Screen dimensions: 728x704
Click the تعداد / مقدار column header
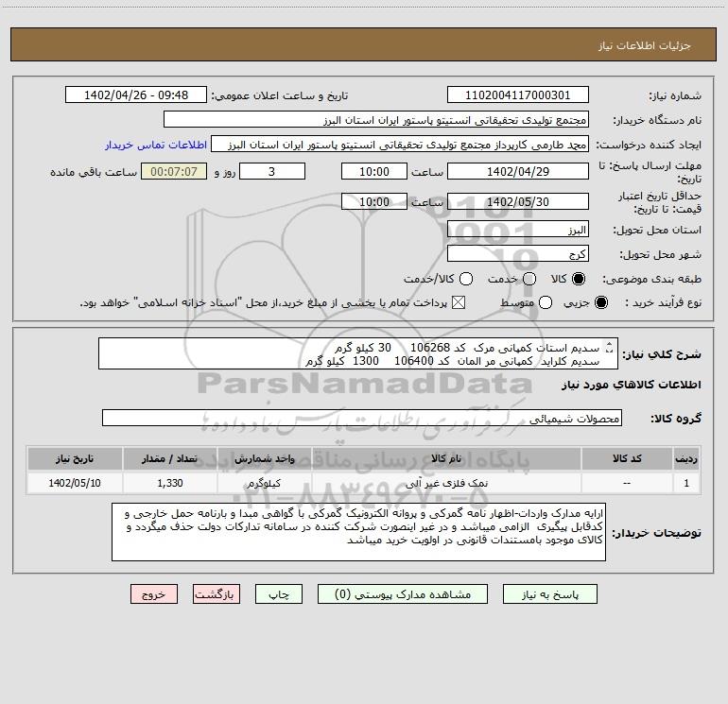pyautogui.click(x=169, y=458)
